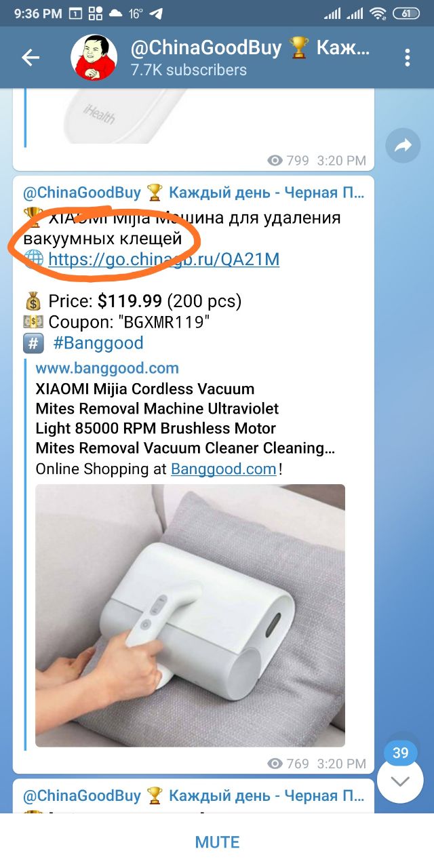Tap the share forward arrow icon
Image resolution: width=434 pixels, height=868 pixels.
point(403,145)
